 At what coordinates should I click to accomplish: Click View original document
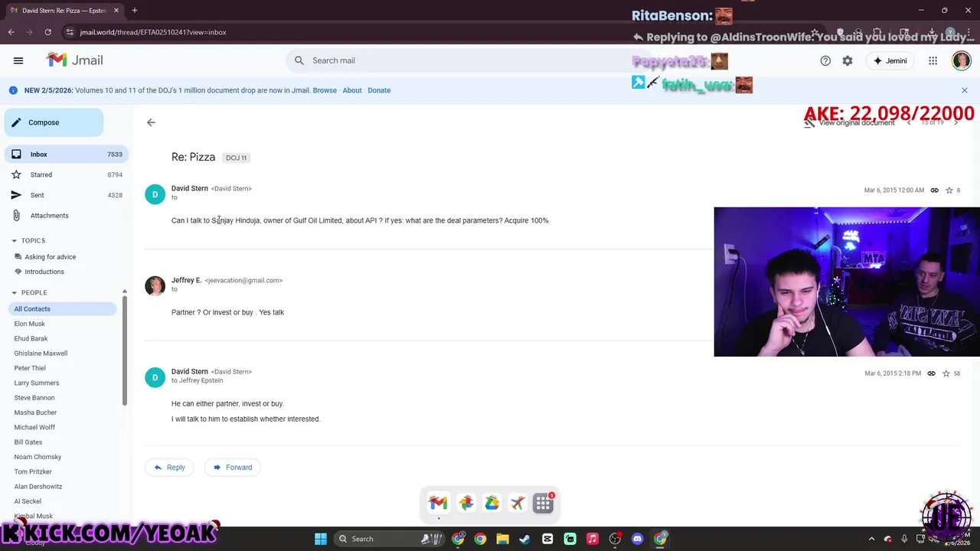point(849,122)
